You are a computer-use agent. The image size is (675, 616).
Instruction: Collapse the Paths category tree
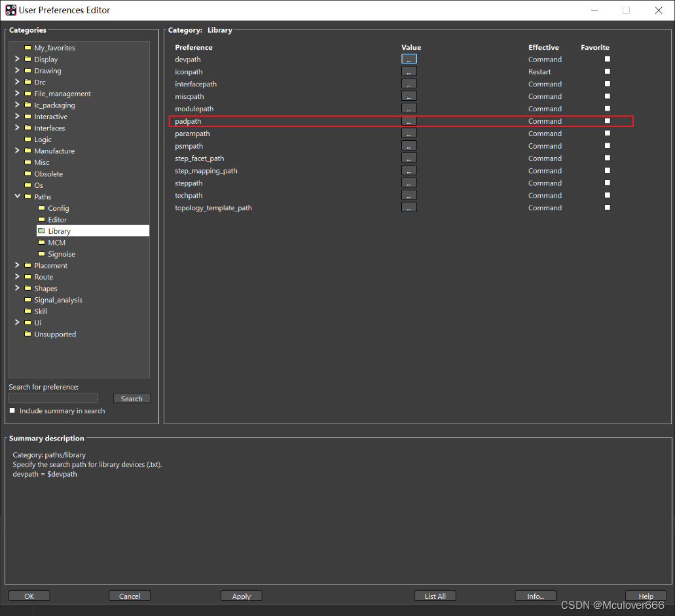pos(17,196)
